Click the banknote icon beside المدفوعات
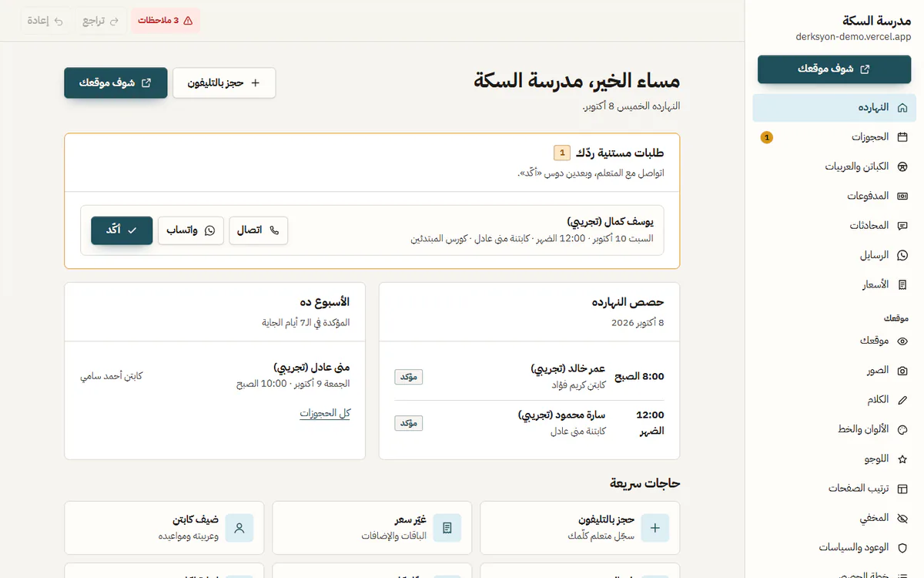This screenshot has height=578, width=924. coord(903,196)
